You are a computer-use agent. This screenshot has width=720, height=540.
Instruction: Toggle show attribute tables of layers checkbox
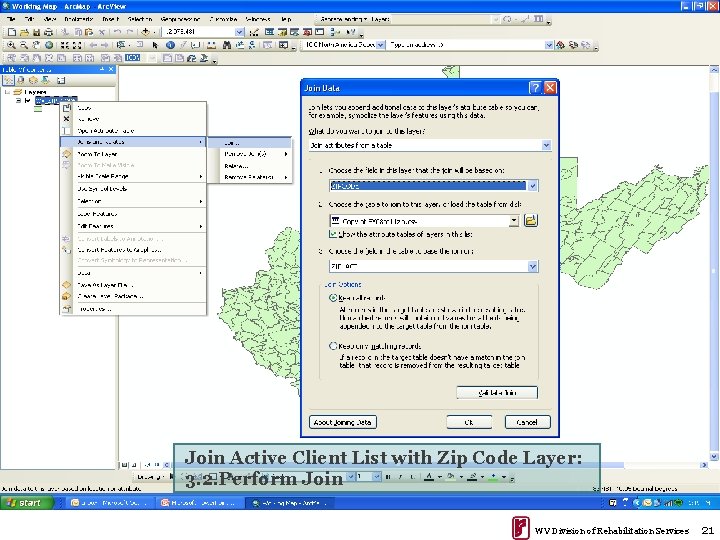[x=333, y=234]
